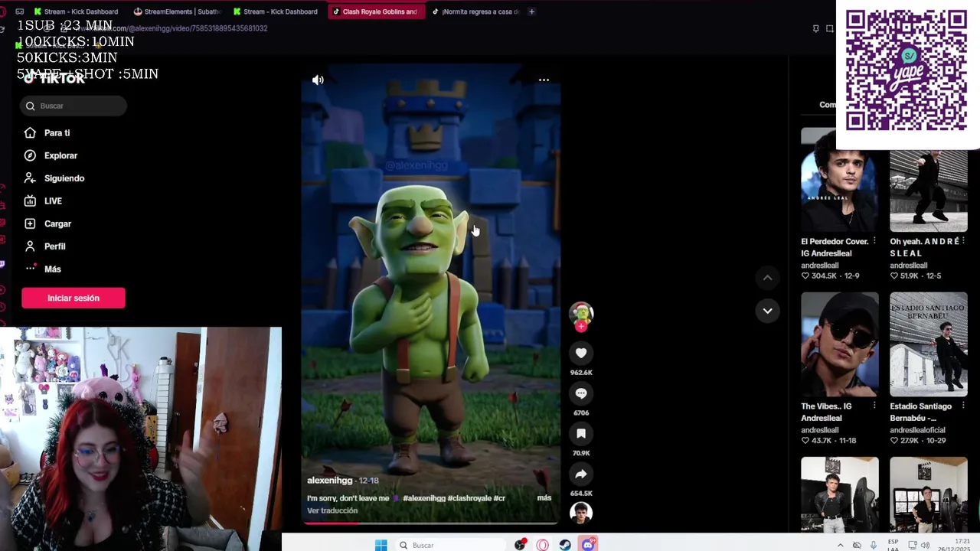Screen dimensions: 980x551
Task: Focus the TikTok Buscar search field
Action: [x=73, y=106]
